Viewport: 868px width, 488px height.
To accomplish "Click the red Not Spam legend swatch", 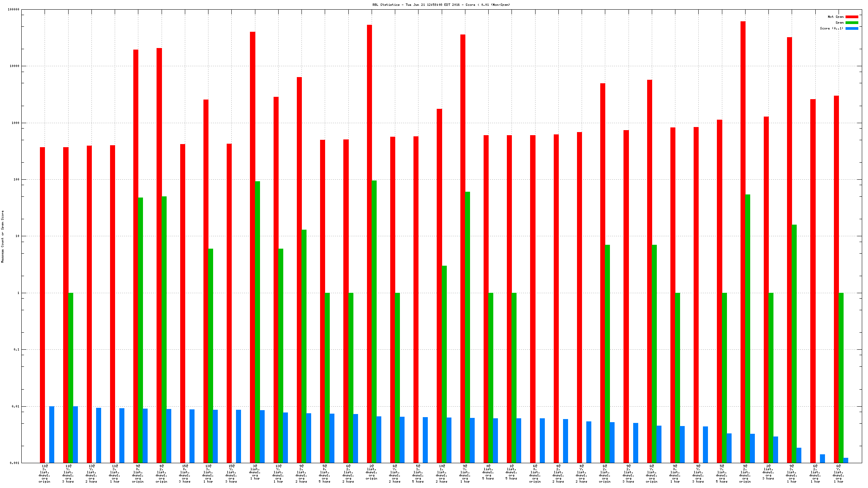I will pyautogui.click(x=852, y=17).
